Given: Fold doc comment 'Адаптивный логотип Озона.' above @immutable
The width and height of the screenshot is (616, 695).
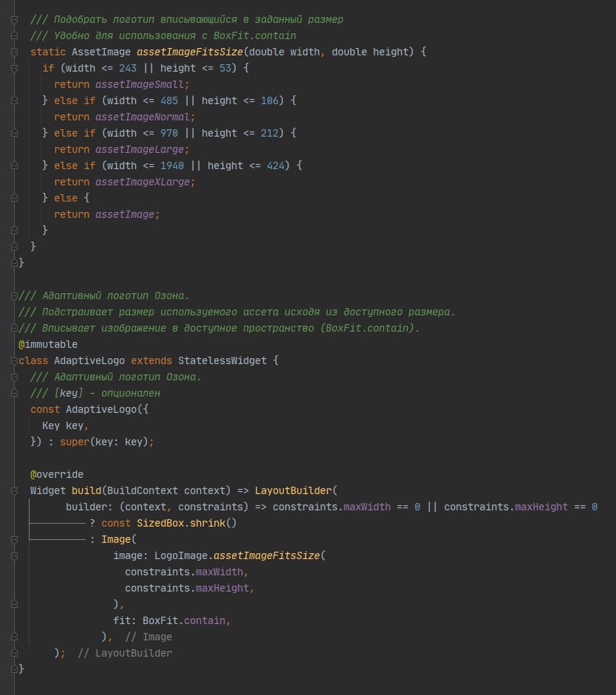Looking at the screenshot, I should pos(14,295).
